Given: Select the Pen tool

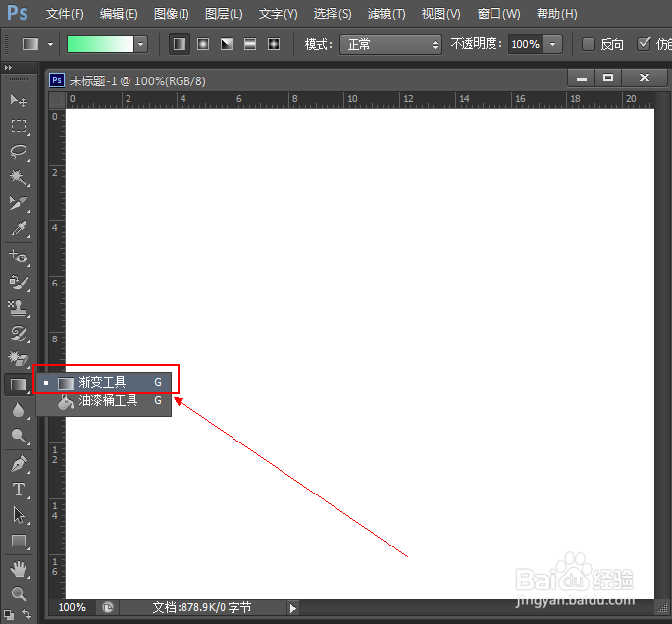Looking at the screenshot, I should tap(19, 464).
